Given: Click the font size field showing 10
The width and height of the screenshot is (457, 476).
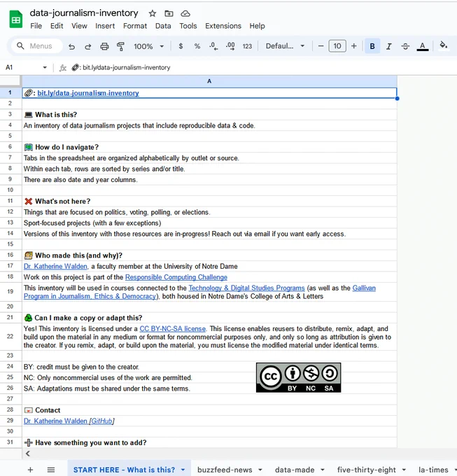Looking at the screenshot, I should [337, 46].
